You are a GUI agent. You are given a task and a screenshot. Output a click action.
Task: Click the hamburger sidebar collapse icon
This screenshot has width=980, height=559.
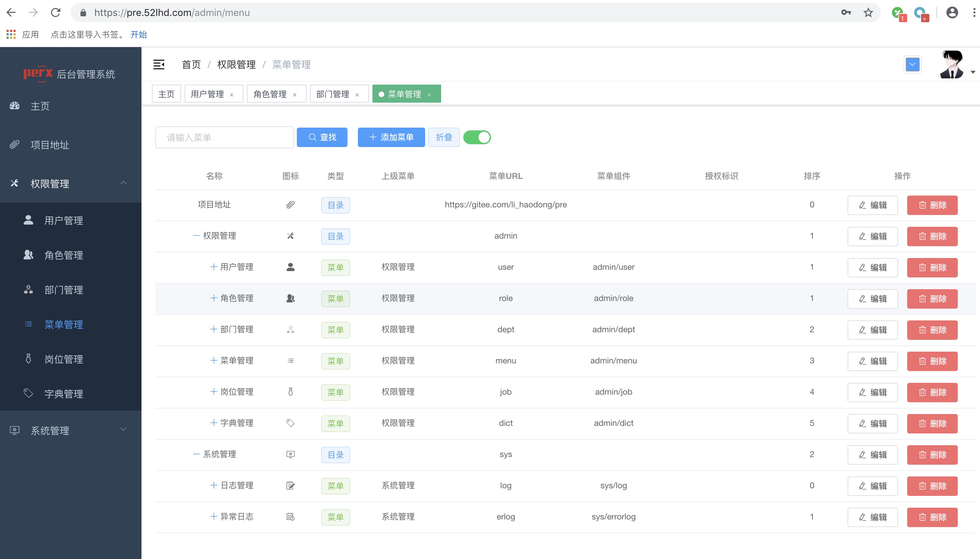pos(158,64)
